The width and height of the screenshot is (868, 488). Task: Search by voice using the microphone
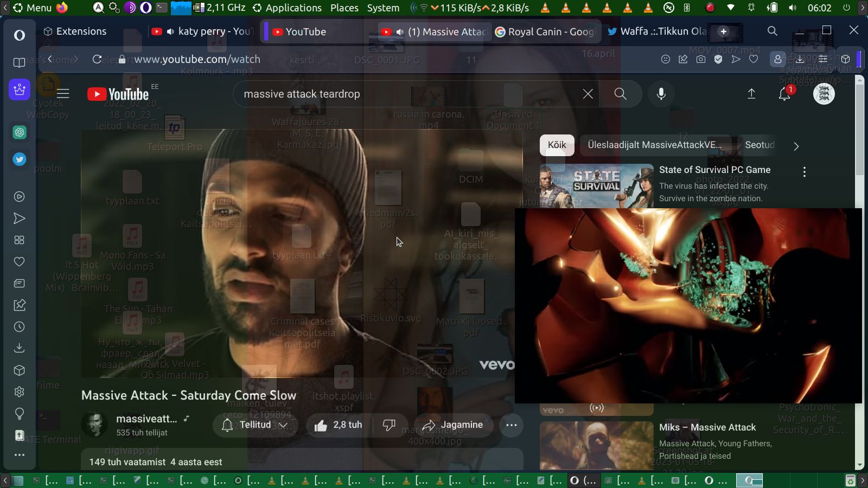coord(661,94)
